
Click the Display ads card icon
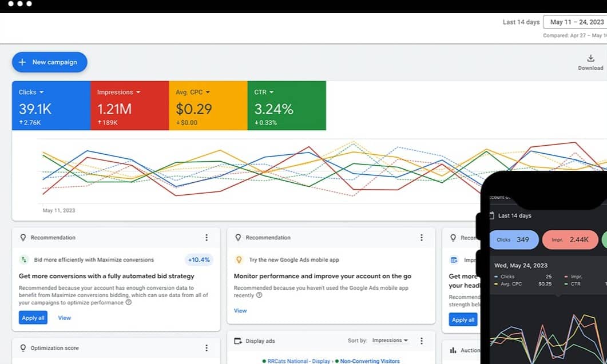click(x=237, y=341)
